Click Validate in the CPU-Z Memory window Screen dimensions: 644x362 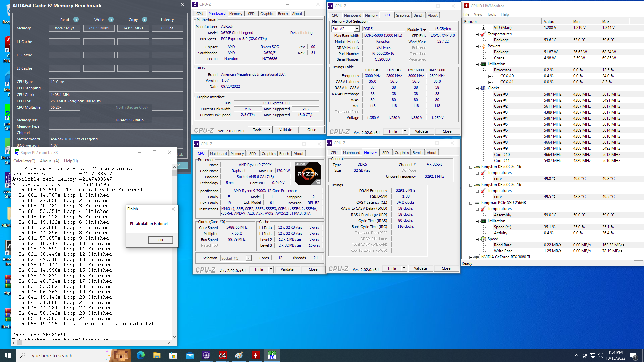(x=420, y=268)
